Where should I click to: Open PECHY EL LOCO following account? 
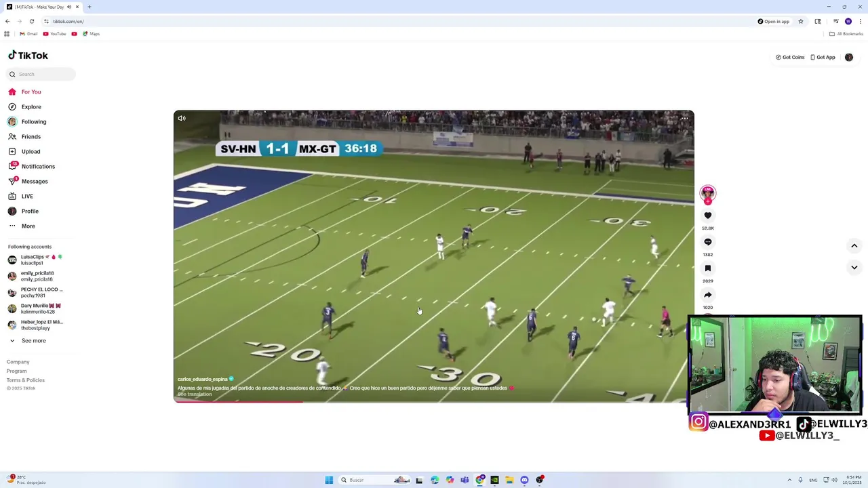(35, 292)
